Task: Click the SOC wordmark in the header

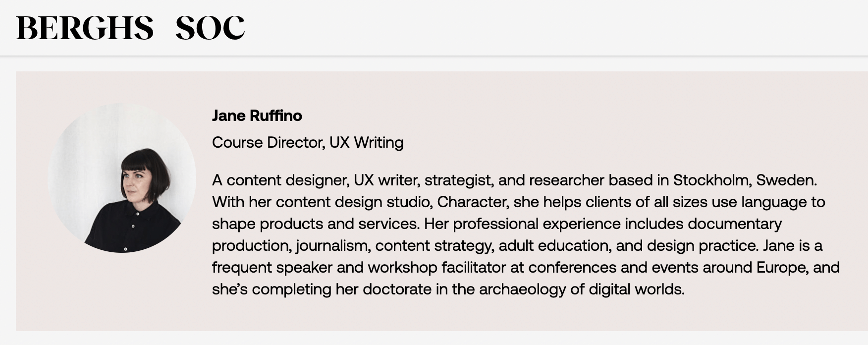Action: point(210,28)
